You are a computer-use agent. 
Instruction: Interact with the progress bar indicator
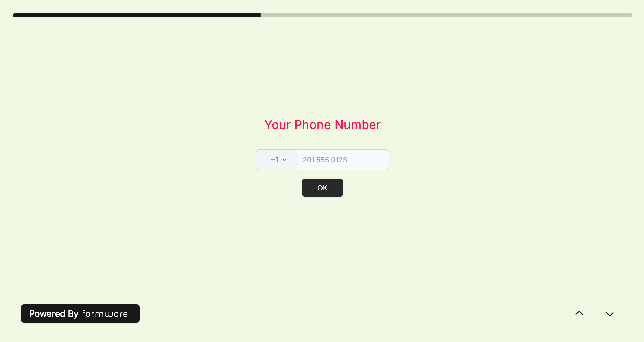coord(136,15)
